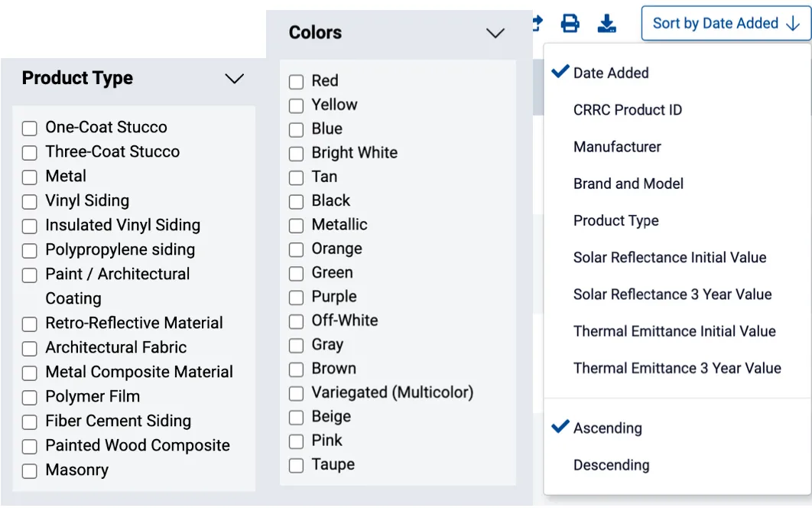Check the Masonry product type

click(29, 470)
